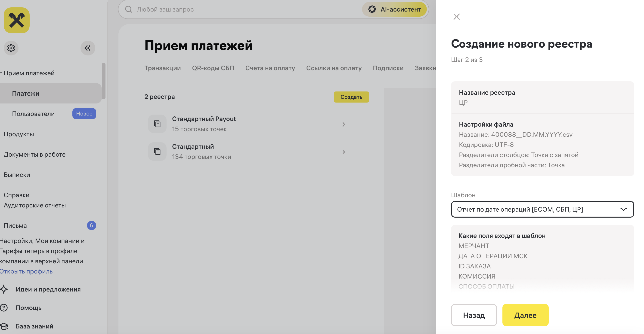The image size is (644, 334).
Task: Click the Разделители столбцов: Точка с запятой line
Action: [x=519, y=155]
